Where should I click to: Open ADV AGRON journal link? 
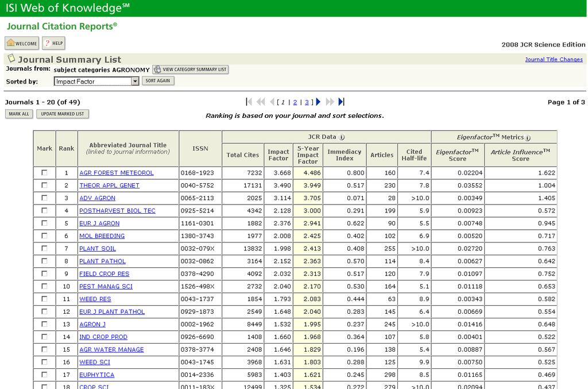(x=97, y=198)
